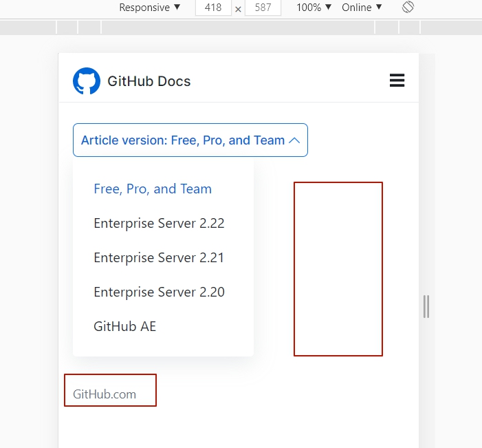Click the viewport width field showing 418
This screenshot has width=482, height=448.
click(x=213, y=8)
